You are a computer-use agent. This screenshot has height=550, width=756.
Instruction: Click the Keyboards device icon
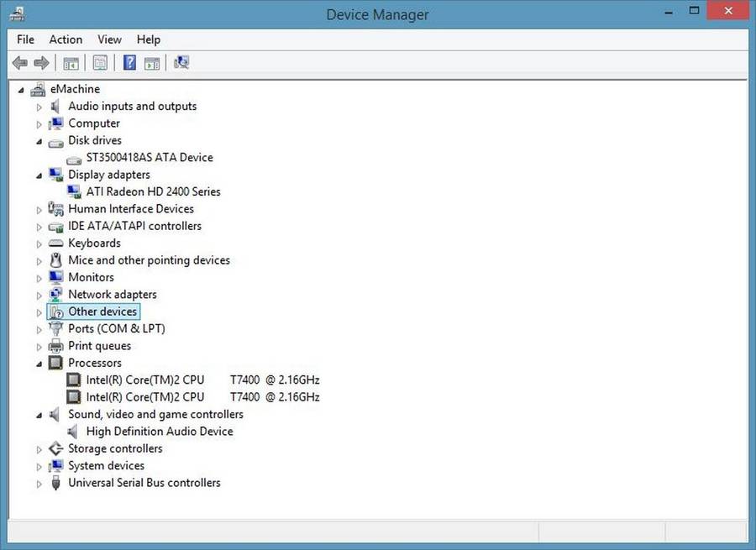coord(55,243)
